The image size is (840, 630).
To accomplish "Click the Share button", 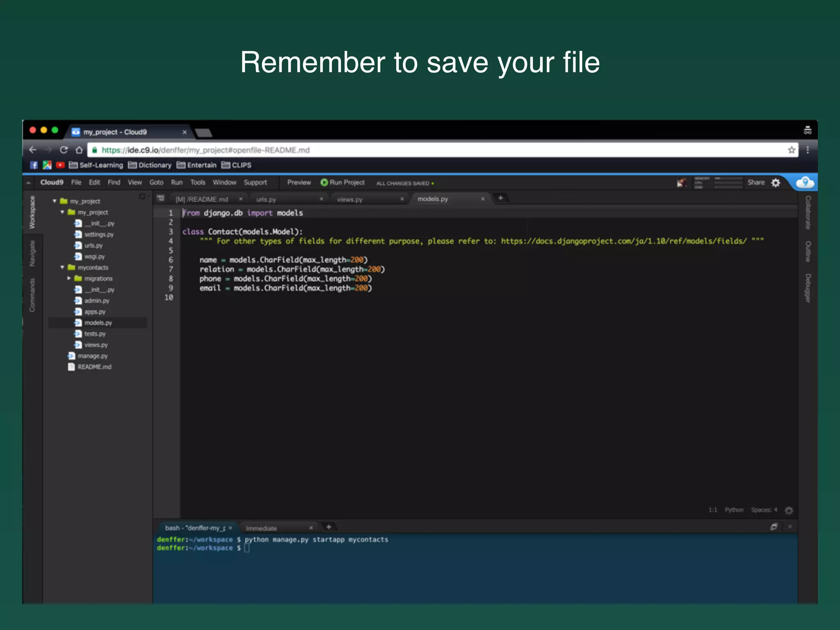I will coord(756,183).
